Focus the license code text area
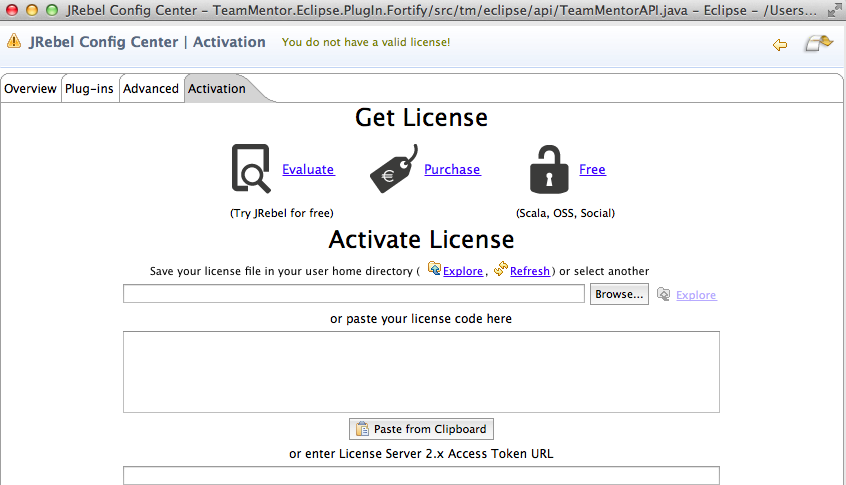The width and height of the screenshot is (846, 485). click(421, 371)
